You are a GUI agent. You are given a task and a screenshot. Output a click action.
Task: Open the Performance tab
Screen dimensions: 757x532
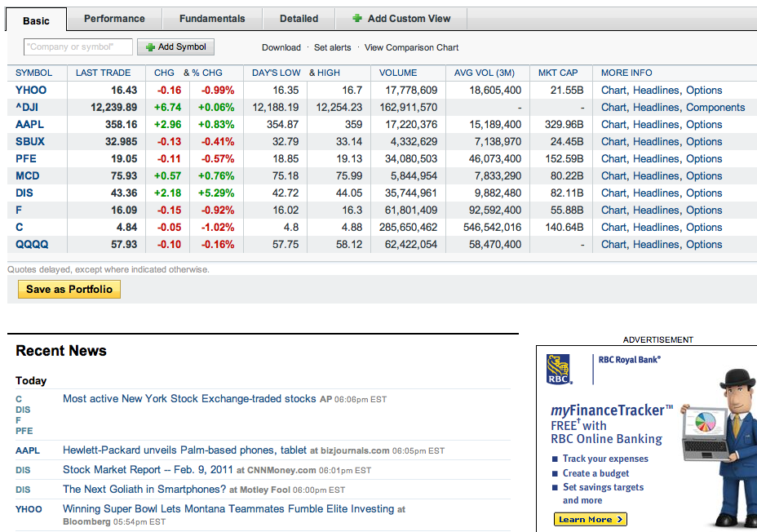114,18
